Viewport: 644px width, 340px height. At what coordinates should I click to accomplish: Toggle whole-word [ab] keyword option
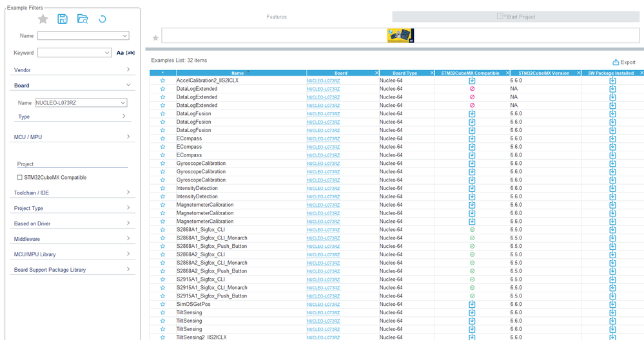(130, 53)
